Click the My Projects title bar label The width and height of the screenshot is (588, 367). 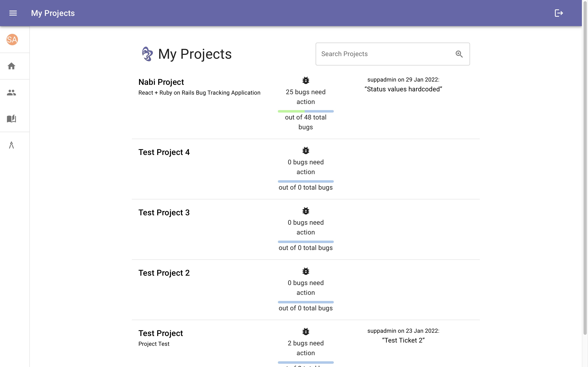[53, 13]
